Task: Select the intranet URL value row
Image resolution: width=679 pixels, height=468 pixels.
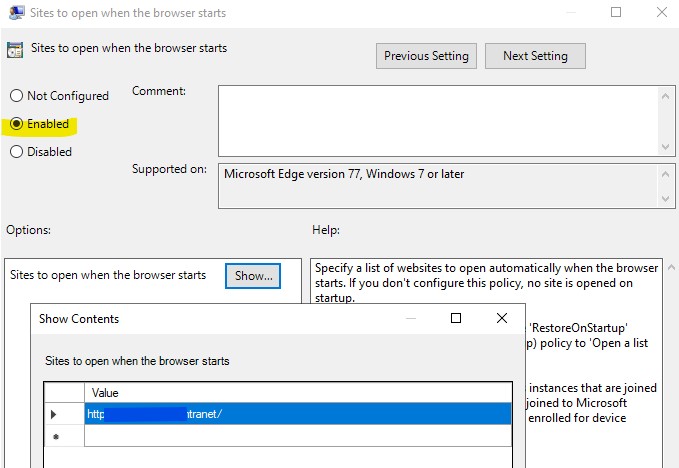Action: point(297,414)
